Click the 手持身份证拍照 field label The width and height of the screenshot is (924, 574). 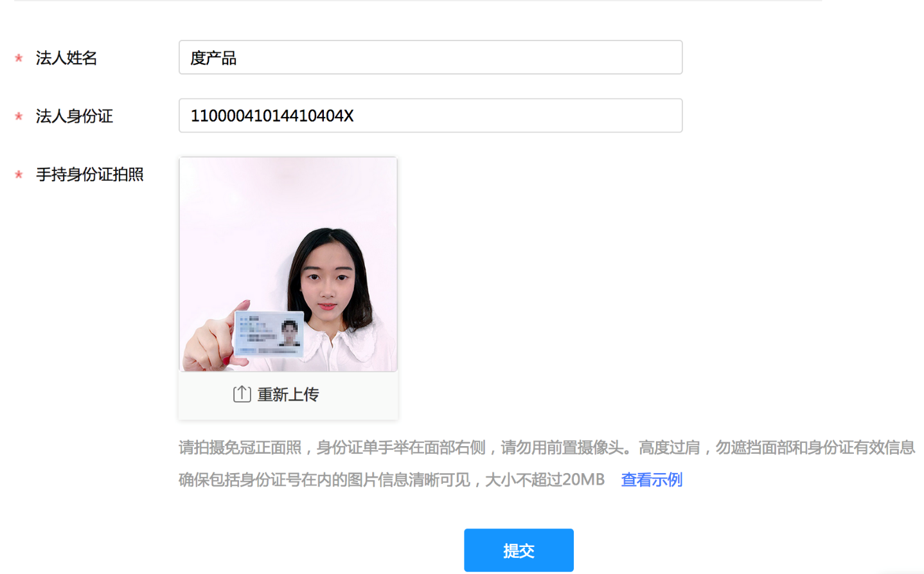[89, 174]
